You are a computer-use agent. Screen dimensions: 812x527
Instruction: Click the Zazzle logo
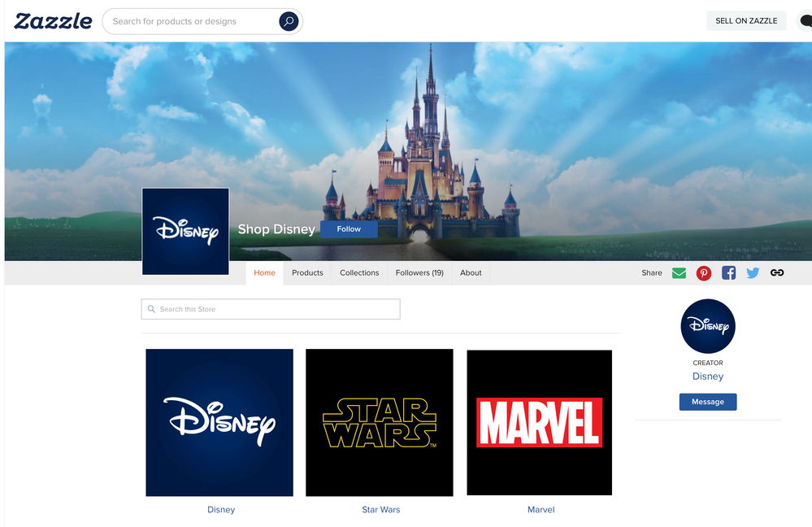pyautogui.click(x=53, y=21)
